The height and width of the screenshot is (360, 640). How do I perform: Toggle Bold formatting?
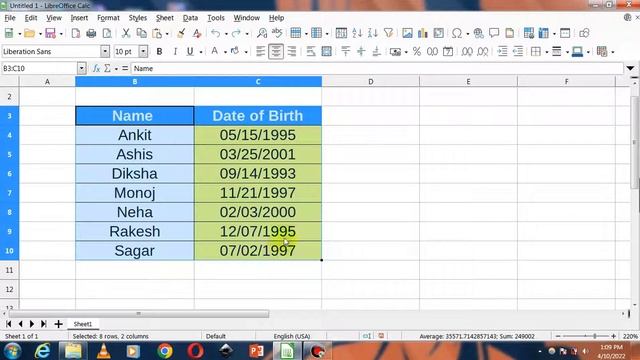[159, 51]
